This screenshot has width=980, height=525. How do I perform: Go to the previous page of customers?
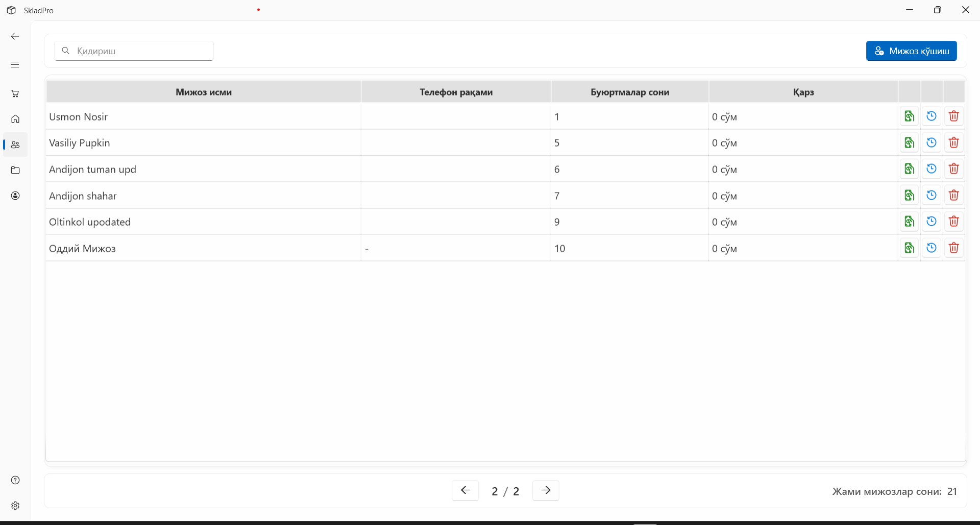[x=465, y=490]
